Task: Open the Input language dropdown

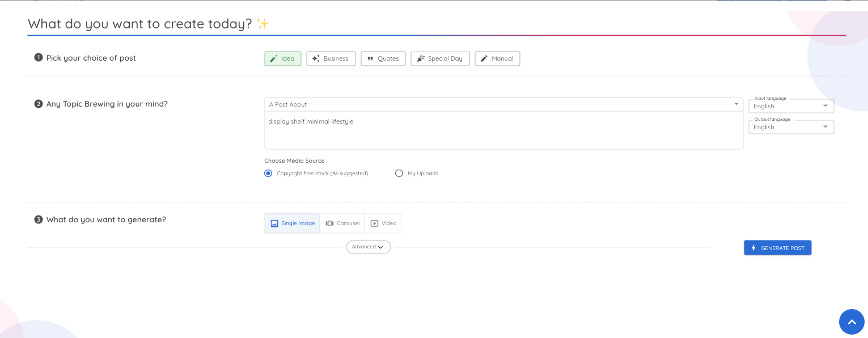Action: click(x=791, y=106)
